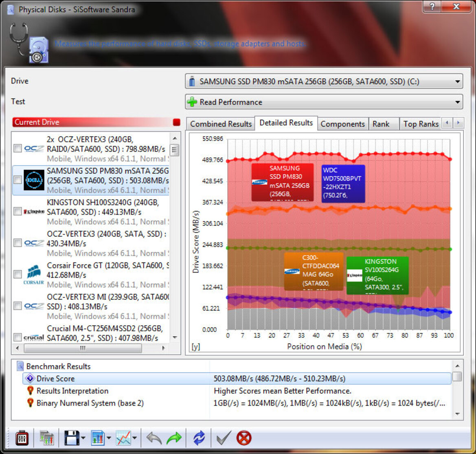Click the red Samsung SSD PM830 chart legend

[282, 182]
